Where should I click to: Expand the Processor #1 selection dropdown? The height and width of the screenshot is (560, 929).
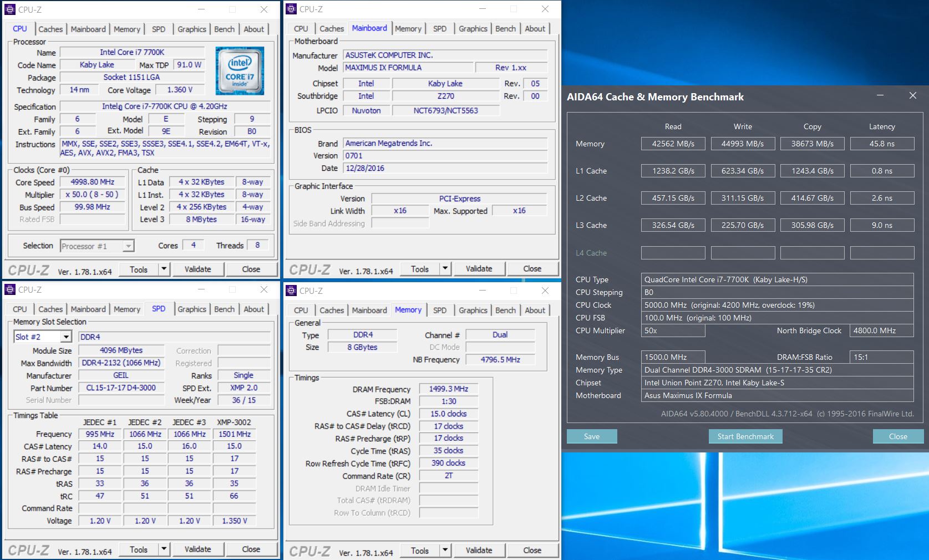pos(128,246)
